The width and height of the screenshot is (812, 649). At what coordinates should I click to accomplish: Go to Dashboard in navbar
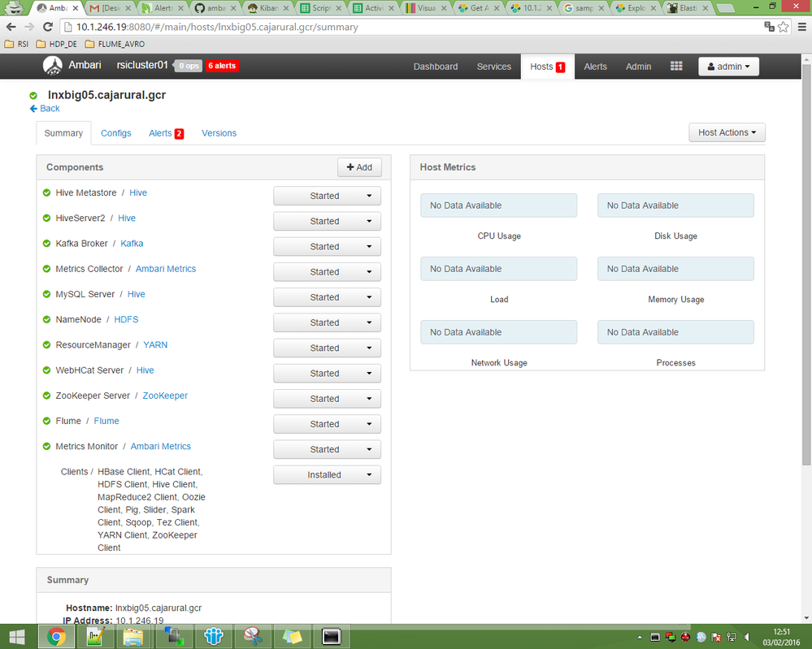pos(436,67)
